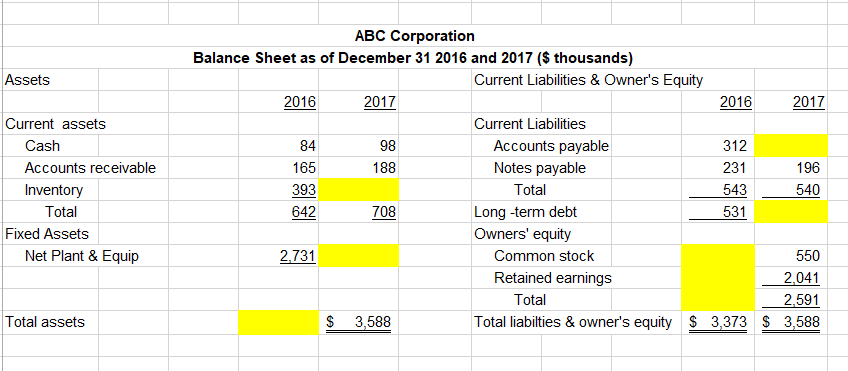Viewport: 848px width, 371px height.
Task: Select yellow blank Retained earnings 2016 cell
Action: point(718,278)
